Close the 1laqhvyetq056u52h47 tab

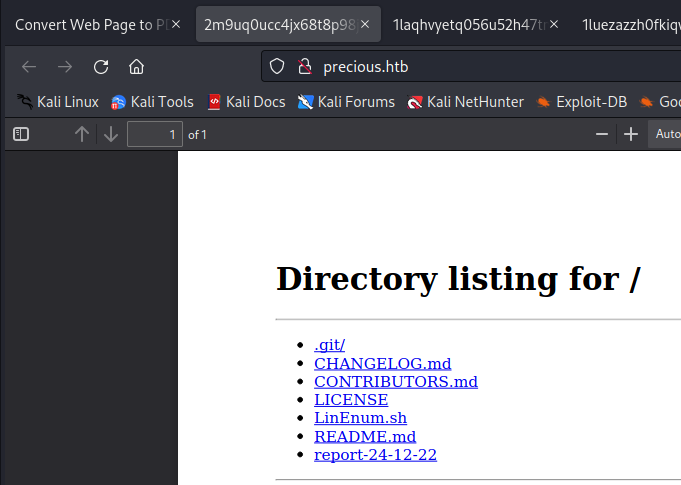[x=554, y=25]
